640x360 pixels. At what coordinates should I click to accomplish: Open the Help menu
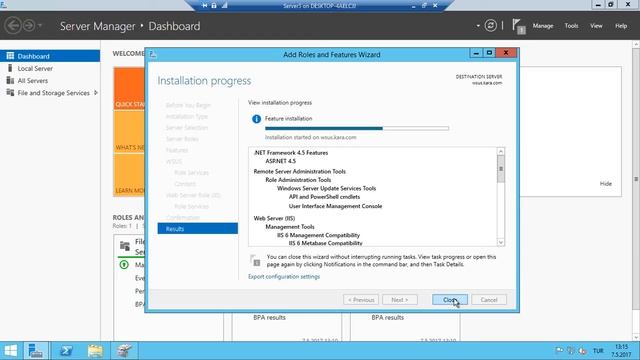click(x=621, y=26)
